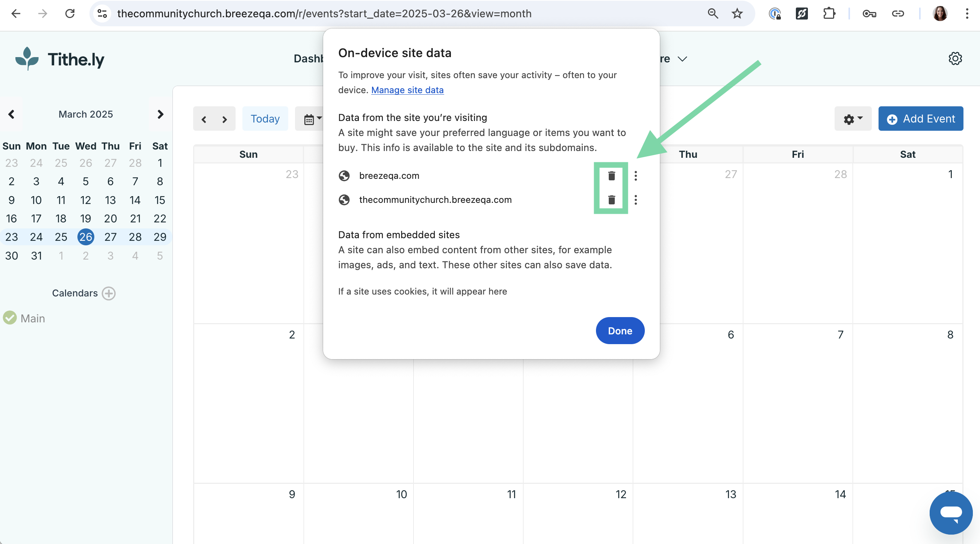
Task: Reload the current page
Action: tap(70, 14)
